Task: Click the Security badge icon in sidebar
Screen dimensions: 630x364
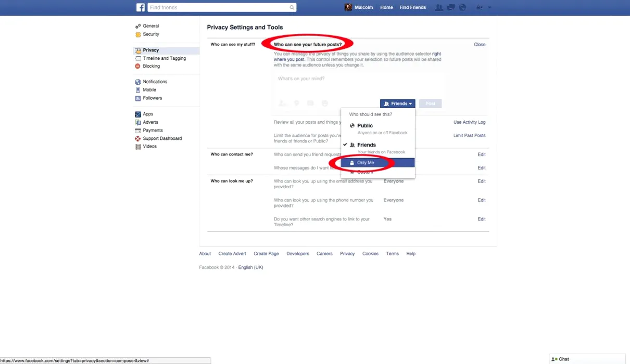Action: point(138,34)
